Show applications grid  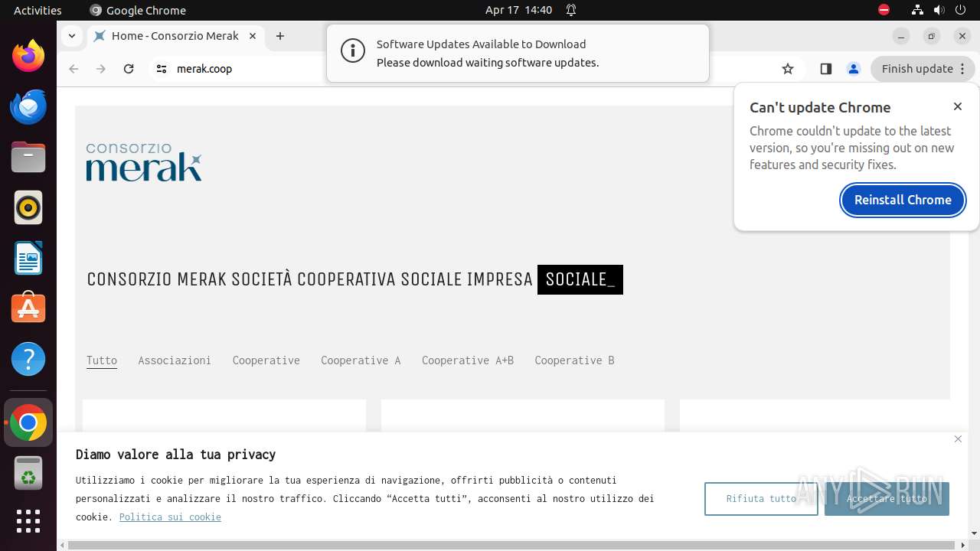28,521
